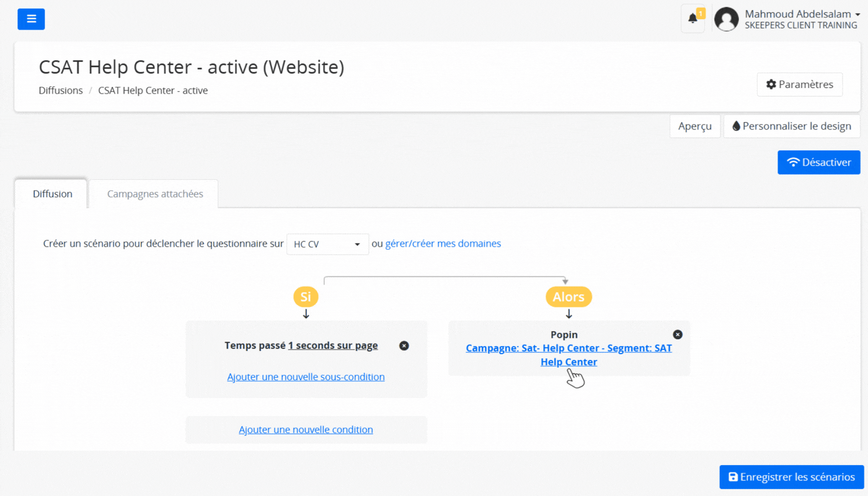Click Ajouter une nouvelle condition
Screen dimensions: 868x496
[306, 430]
